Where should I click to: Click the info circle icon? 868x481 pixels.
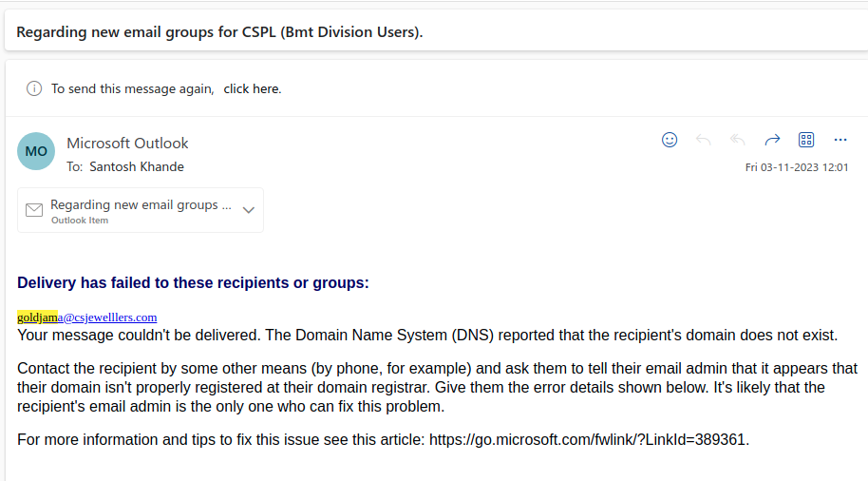coord(34,88)
